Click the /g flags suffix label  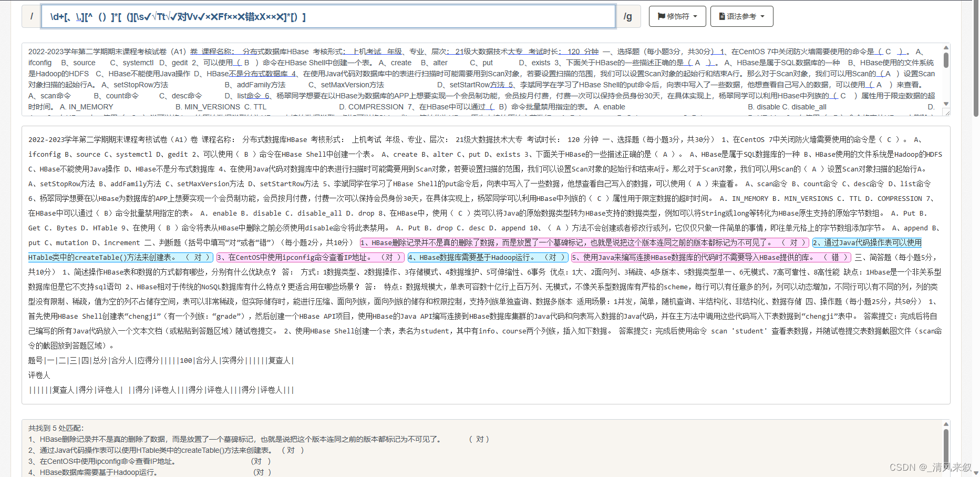[x=628, y=17]
